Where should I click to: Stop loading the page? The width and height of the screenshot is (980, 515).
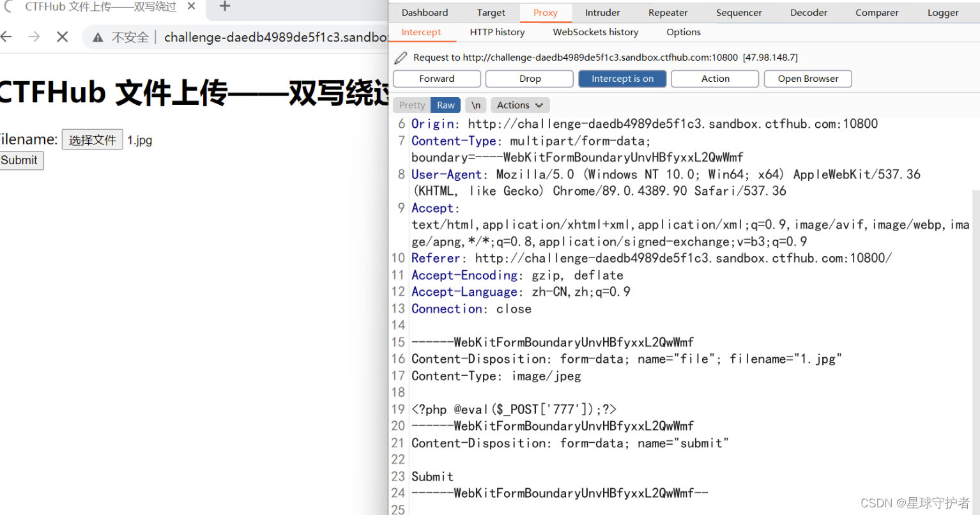point(62,37)
